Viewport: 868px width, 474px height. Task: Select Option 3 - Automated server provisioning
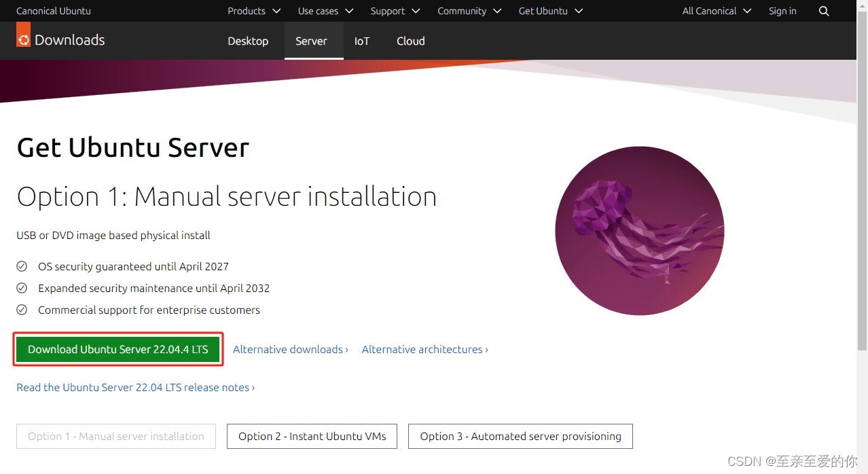pos(520,437)
